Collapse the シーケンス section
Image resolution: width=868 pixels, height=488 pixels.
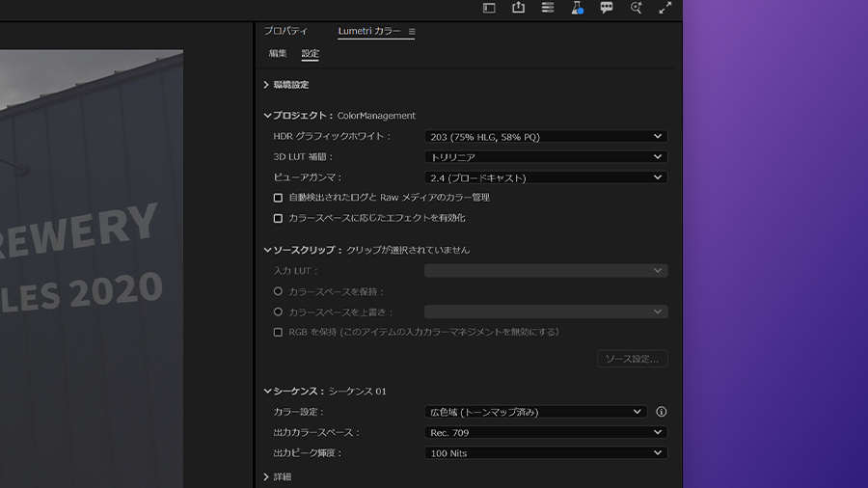click(x=267, y=392)
